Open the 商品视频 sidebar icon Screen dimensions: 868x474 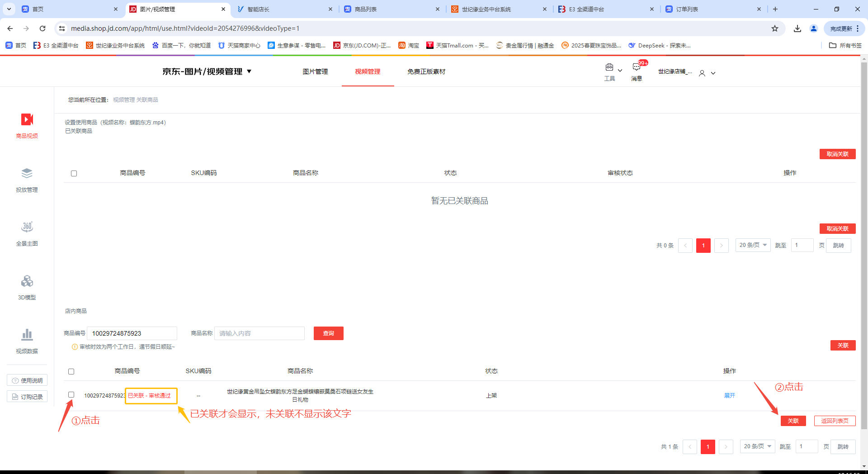click(x=27, y=119)
